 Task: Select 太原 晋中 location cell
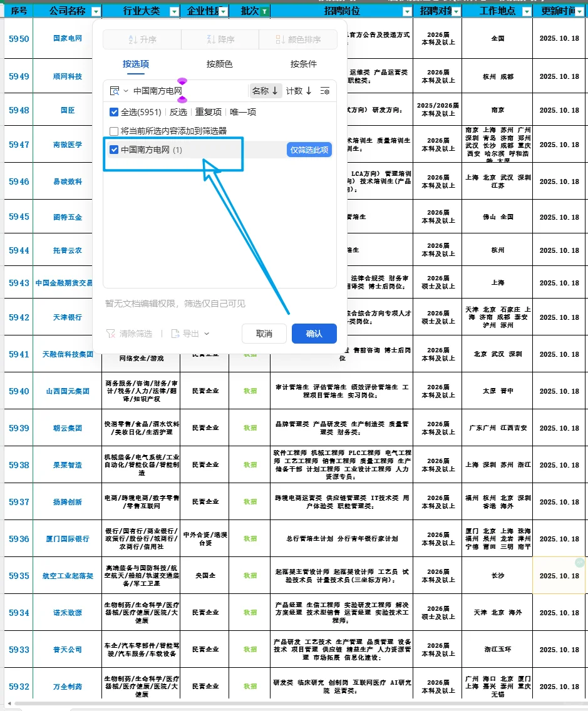coord(497,391)
